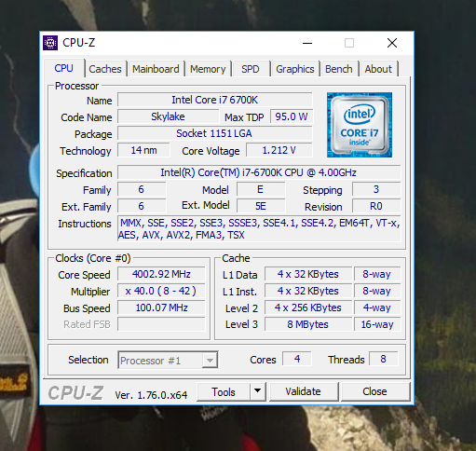Viewport: 476px width, 451px height.
Task: Click the Close button at the bottom
Action: tap(374, 391)
